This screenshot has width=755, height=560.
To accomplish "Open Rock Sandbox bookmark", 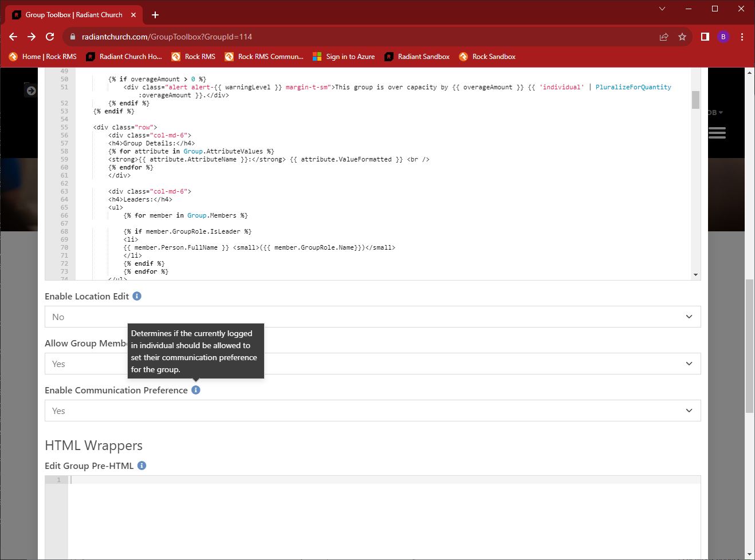I will click(x=487, y=57).
